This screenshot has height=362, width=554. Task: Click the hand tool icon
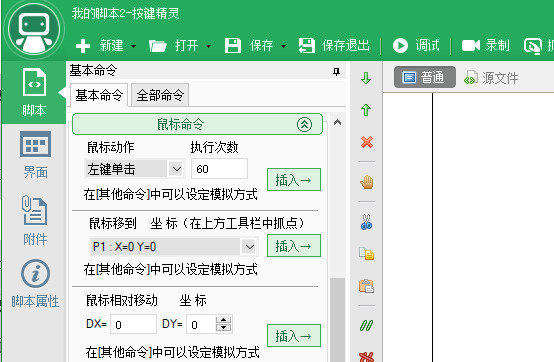coord(367,182)
